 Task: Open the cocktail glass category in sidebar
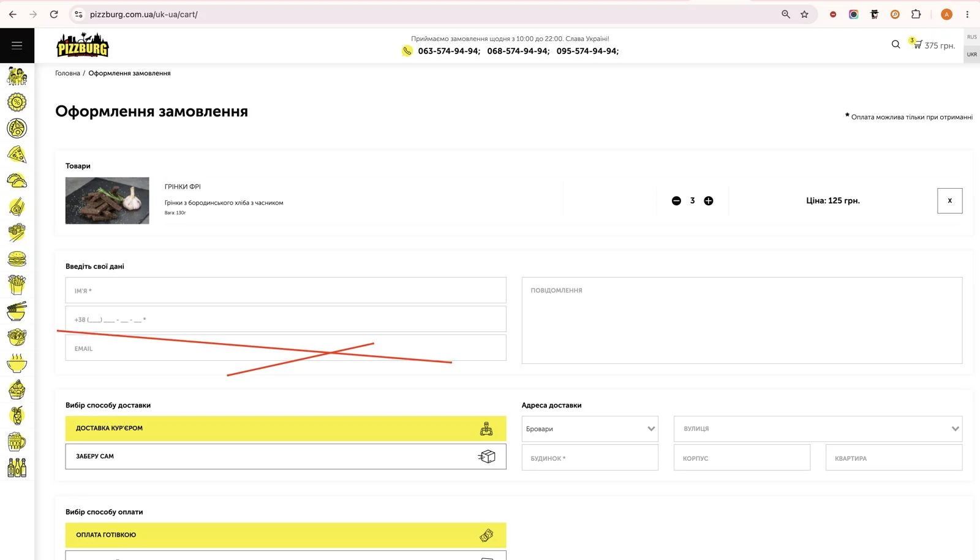coord(17,415)
